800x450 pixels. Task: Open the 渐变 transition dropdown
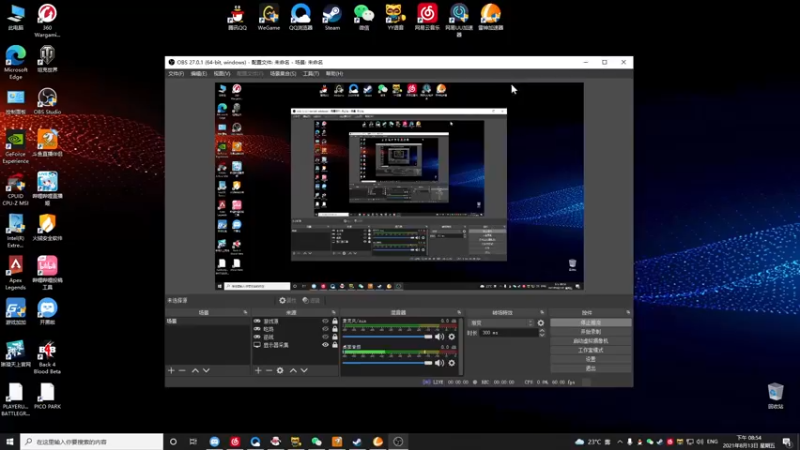(x=502, y=323)
